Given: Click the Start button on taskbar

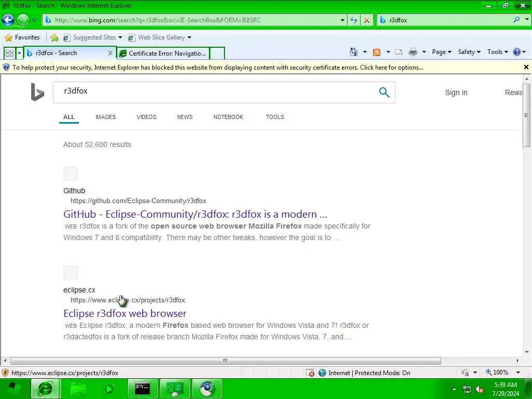Looking at the screenshot, I should [x=14, y=389].
